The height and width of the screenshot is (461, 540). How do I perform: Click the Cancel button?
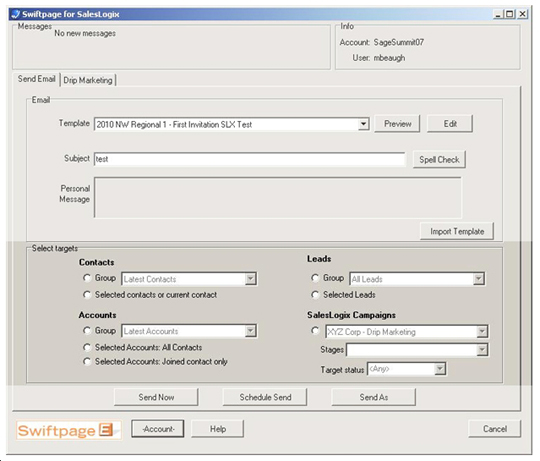(x=495, y=429)
